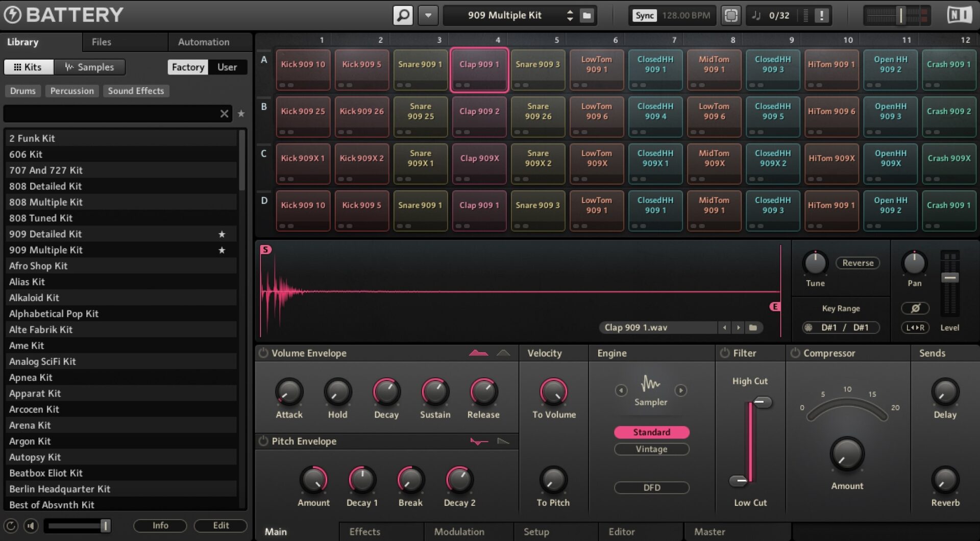The width and height of the screenshot is (980, 541).
Task: Click the MIDI learn icon in the Key Range field
Action: pos(808,328)
